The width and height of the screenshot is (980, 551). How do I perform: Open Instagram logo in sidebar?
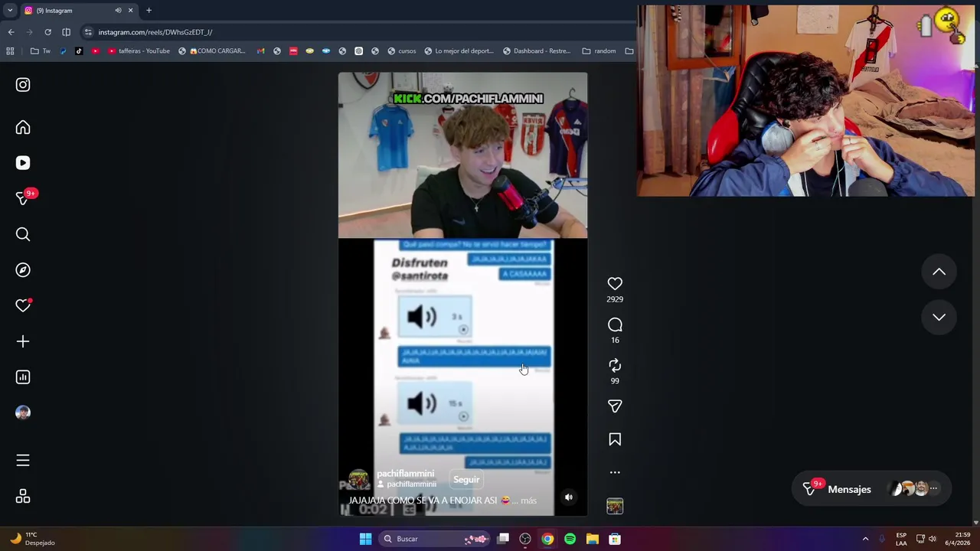tap(23, 85)
